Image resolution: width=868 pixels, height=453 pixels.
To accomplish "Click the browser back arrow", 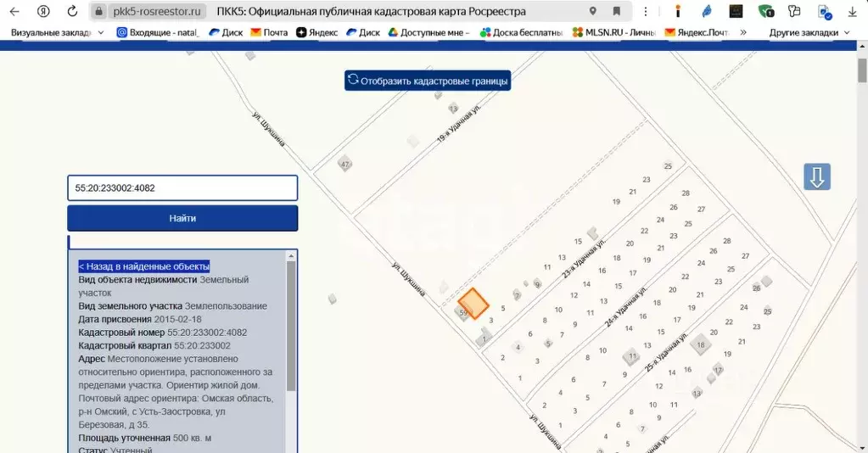I will (x=14, y=12).
